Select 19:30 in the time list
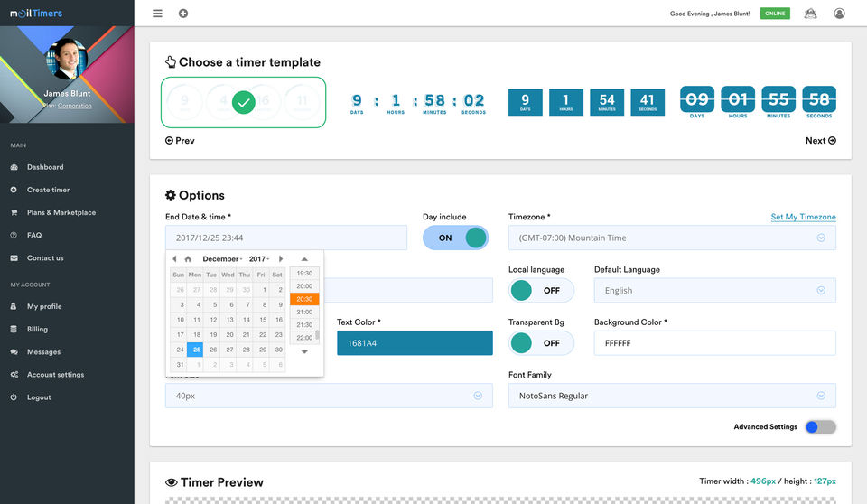Image resolution: width=867 pixels, height=504 pixels. click(x=304, y=274)
